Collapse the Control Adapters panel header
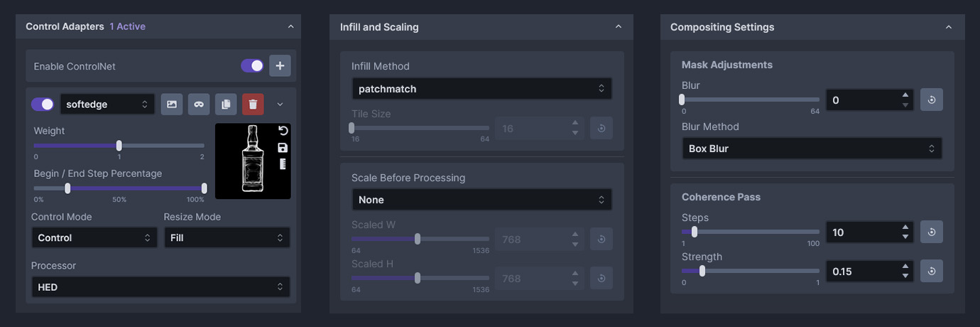980x327 pixels. [x=290, y=26]
